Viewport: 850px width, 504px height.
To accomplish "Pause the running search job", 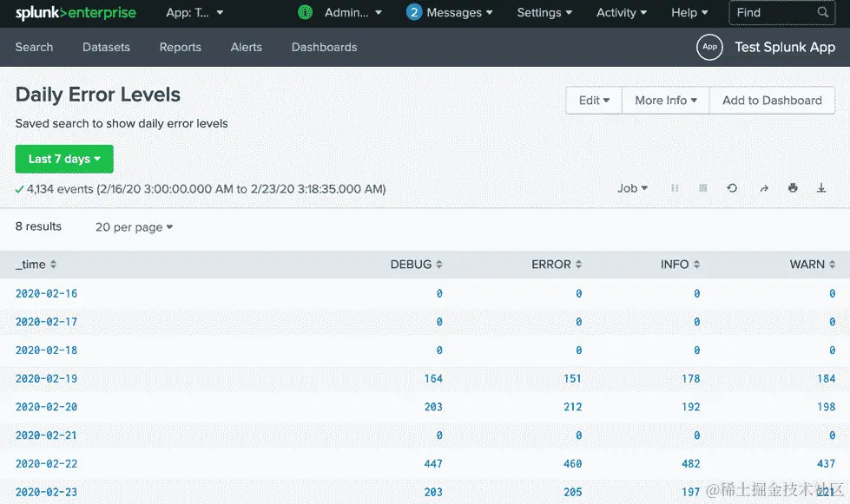I will point(675,188).
